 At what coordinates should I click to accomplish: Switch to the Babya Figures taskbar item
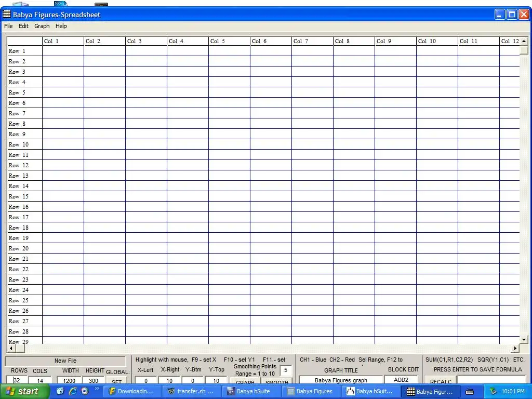pyautogui.click(x=311, y=391)
